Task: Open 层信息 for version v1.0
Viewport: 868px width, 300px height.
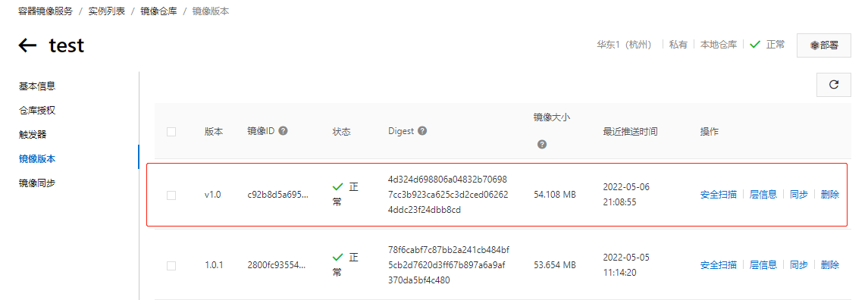Action: click(x=763, y=194)
